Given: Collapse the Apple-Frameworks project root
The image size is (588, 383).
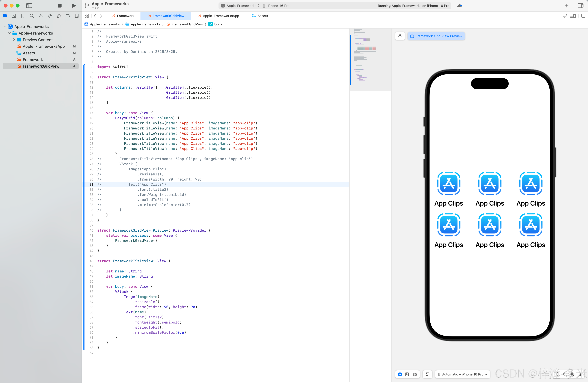Looking at the screenshot, I should (5, 26).
